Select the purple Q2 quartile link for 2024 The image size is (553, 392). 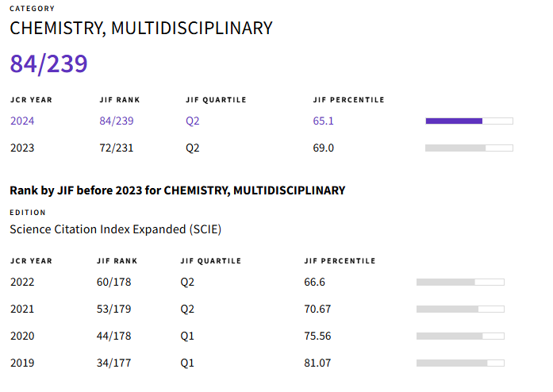(193, 121)
